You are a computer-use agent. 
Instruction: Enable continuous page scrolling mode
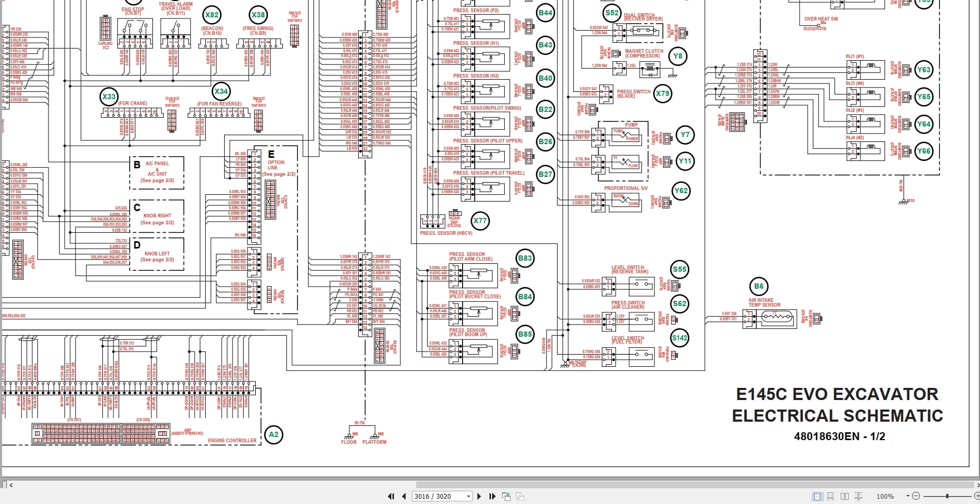(x=831, y=496)
